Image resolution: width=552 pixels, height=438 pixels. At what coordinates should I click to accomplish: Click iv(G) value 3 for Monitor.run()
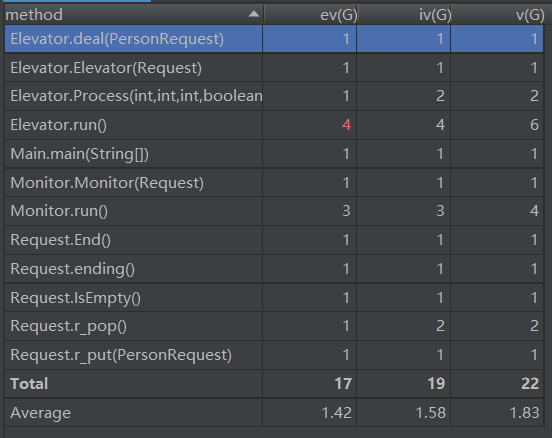click(440, 211)
